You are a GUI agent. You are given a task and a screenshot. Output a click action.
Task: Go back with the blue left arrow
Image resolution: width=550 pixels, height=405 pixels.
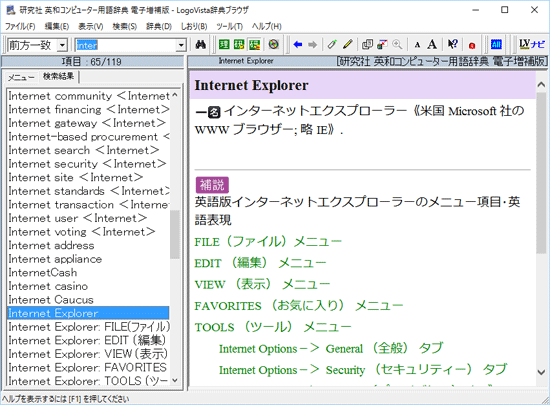click(x=298, y=45)
